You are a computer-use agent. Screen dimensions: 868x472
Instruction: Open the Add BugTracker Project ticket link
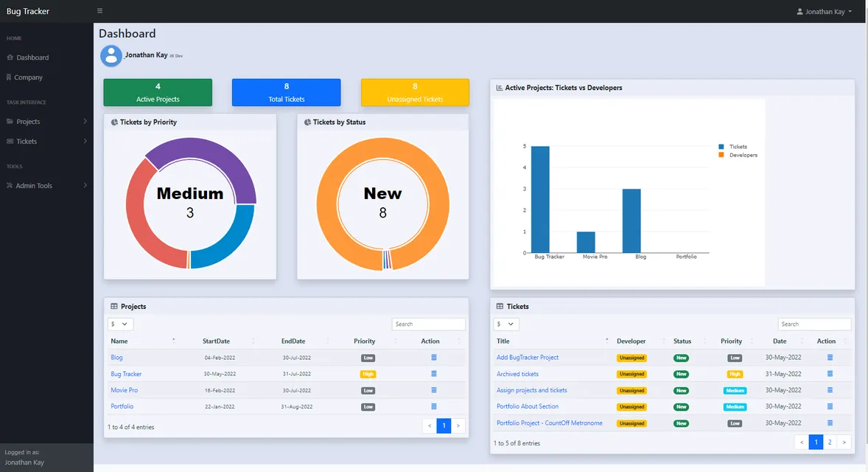(528, 358)
